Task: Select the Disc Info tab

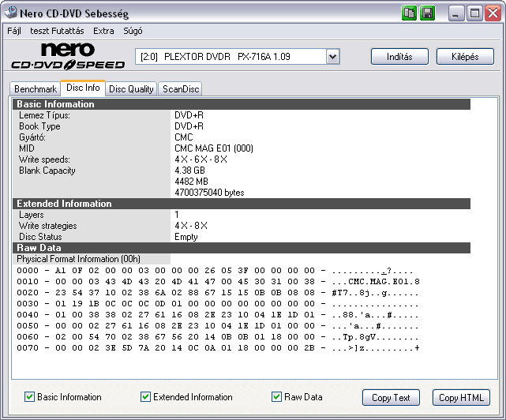Action: click(x=83, y=88)
